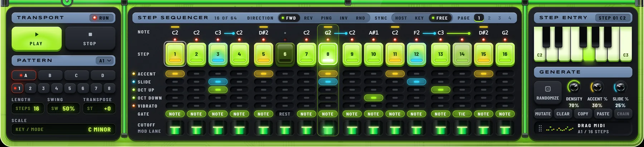Adjust the Density knob
This screenshot has width=644, height=147.
pos(574,87)
